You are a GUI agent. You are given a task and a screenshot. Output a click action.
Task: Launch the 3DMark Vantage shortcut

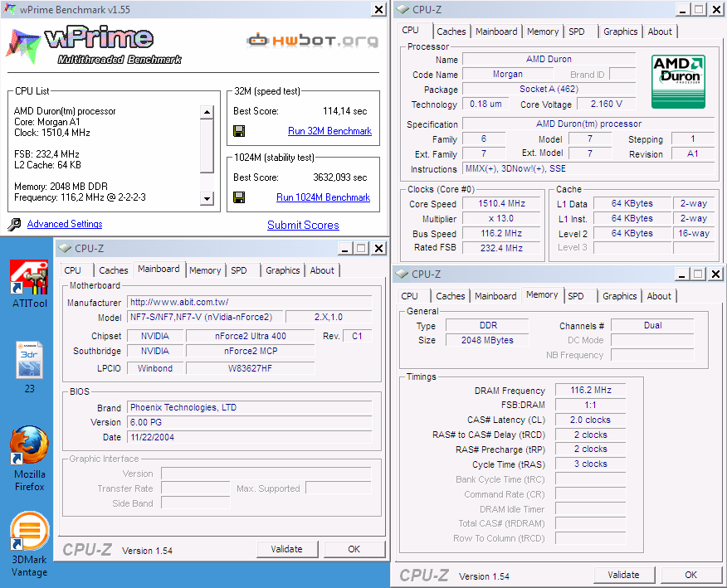point(29,543)
